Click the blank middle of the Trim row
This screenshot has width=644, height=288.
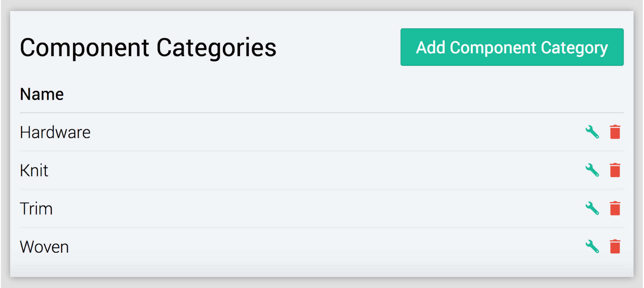(320, 209)
